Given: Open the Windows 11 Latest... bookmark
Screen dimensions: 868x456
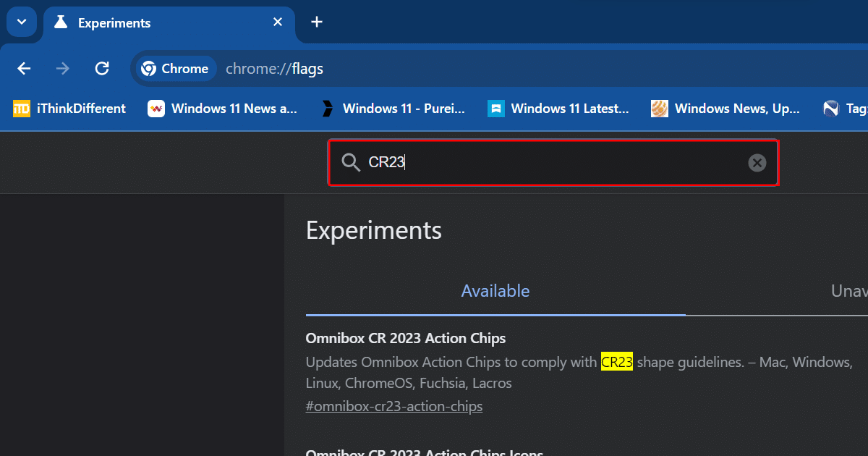Looking at the screenshot, I should tap(558, 108).
